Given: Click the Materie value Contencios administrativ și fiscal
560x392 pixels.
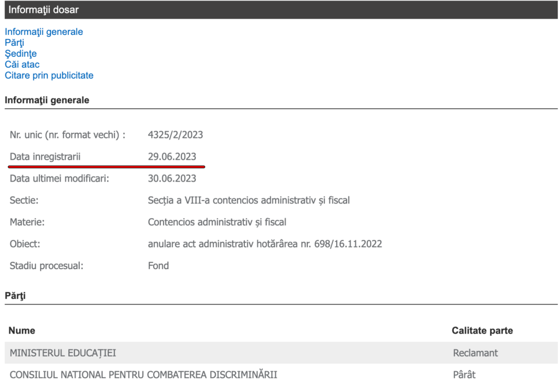Looking at the screenshot, I should coord(217,223).
